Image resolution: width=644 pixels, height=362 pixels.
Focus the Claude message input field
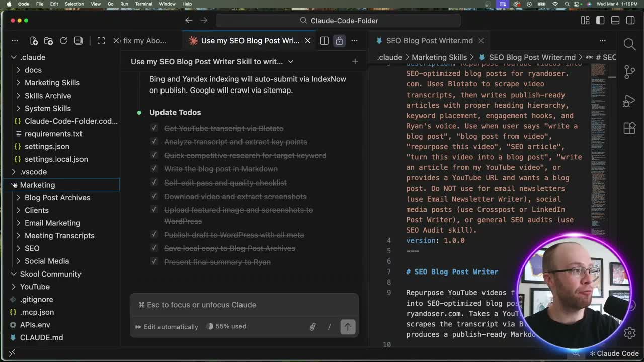(x=244, y=305)
